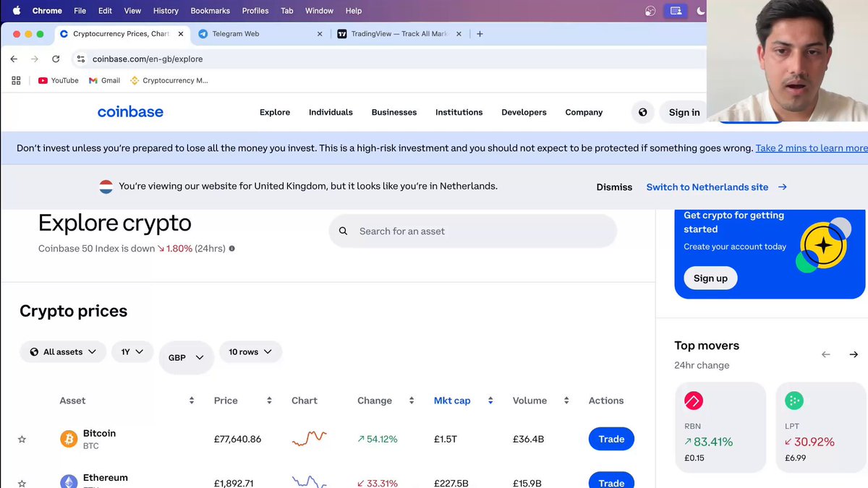Click the macOS screen mirroring menu bar icon

coord(676,11)
